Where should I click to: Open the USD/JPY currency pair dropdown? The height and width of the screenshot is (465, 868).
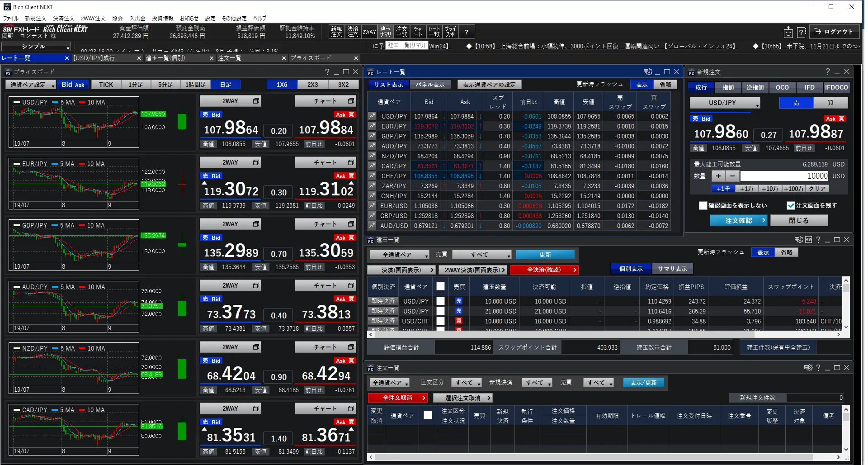click(x=725, y=103)
